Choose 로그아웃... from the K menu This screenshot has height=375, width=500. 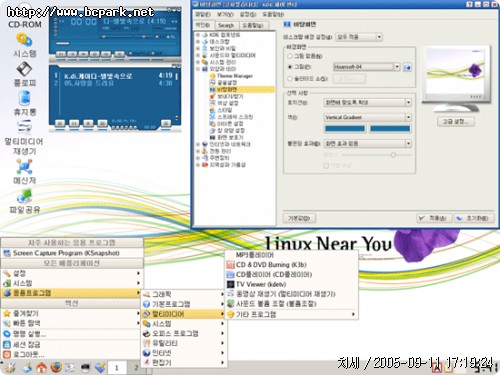pos(72,354)
